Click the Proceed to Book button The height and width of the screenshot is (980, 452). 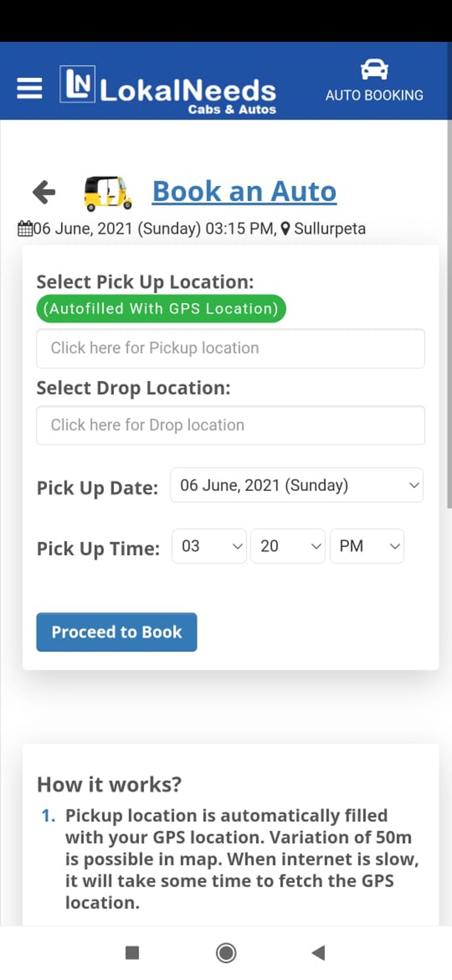click(x=117, y=632)
